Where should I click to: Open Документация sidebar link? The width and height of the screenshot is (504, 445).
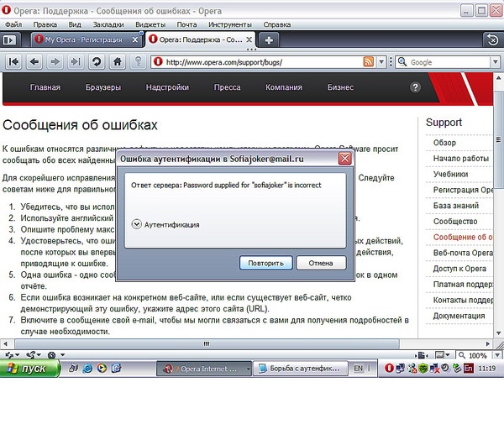pos(459,316)
